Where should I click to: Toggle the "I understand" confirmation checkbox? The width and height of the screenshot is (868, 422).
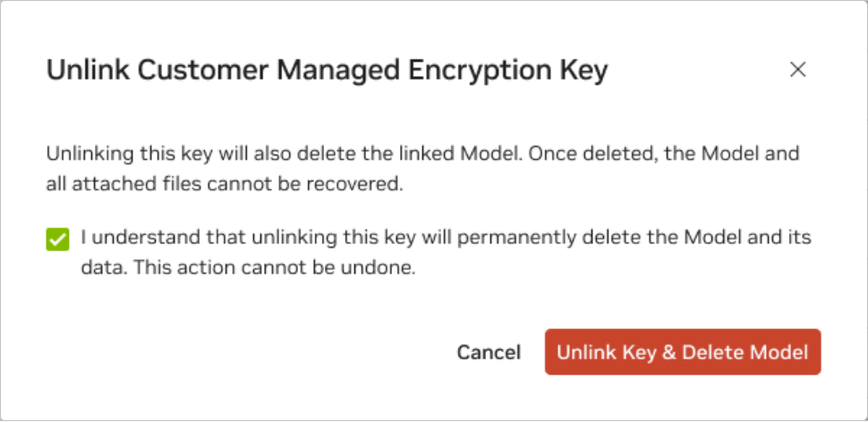click(x=58, y=240)
